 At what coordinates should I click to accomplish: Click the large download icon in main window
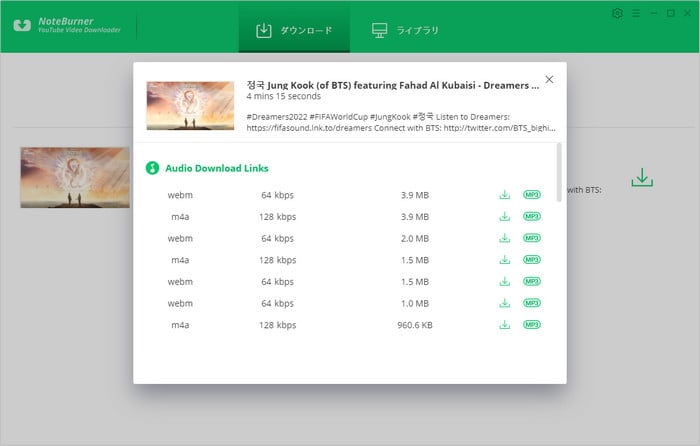[642, 177]
